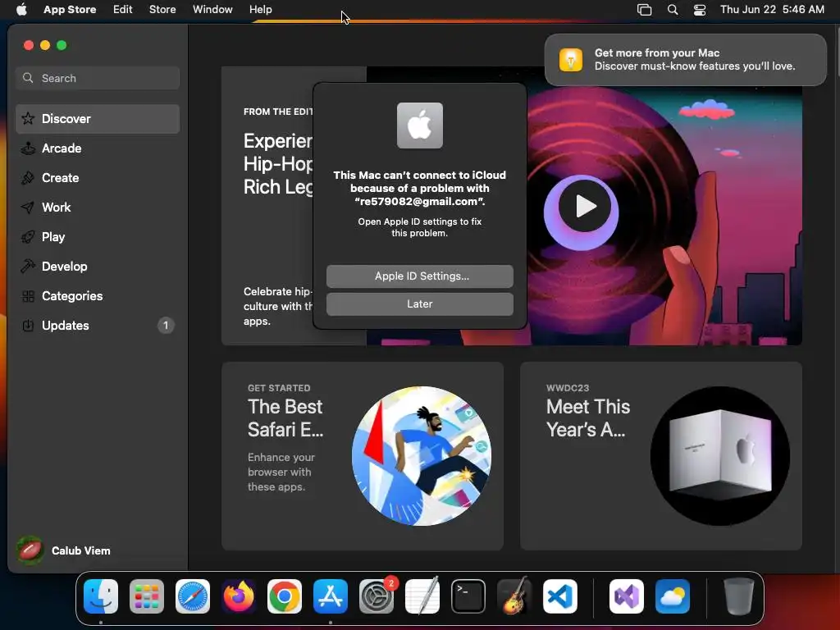840x630 pixels.
Task: Open Control Center from the menu bar
Action: coord(700,10)
